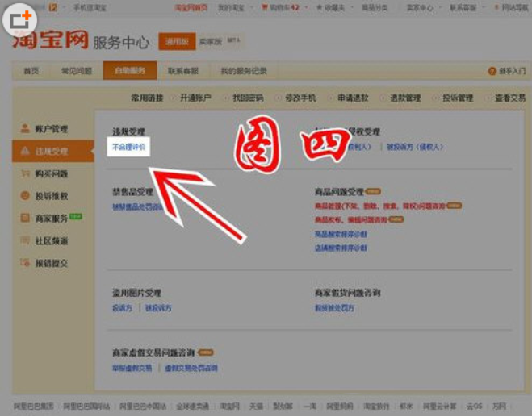Click the 禁售品受理 heading text
Screen dimensions: 532x417
pos(132,192)
